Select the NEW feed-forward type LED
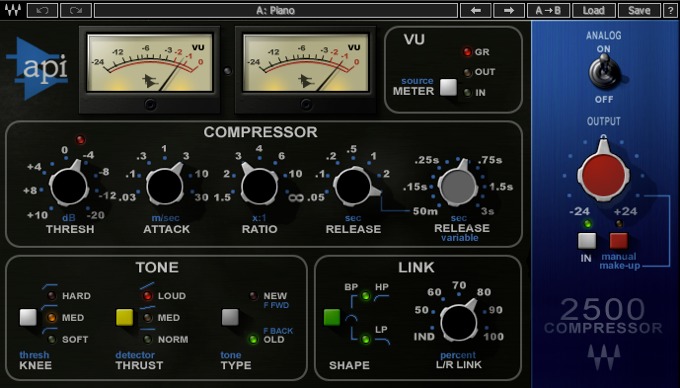 click(253, 296)
